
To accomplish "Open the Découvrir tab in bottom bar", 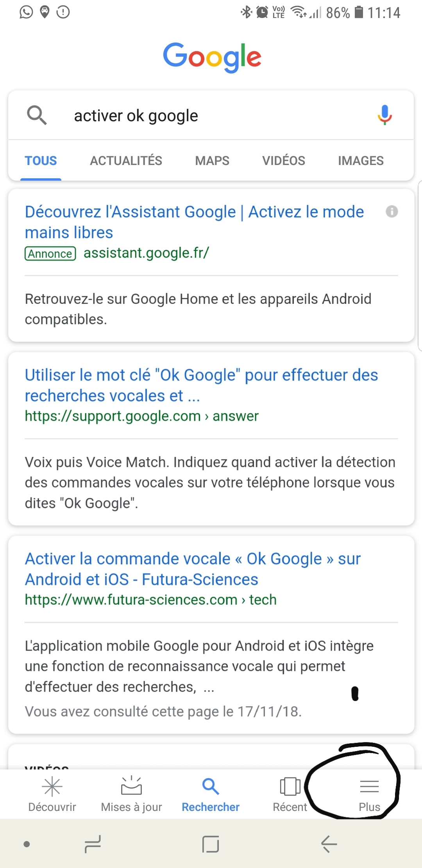I will (52, 794).
